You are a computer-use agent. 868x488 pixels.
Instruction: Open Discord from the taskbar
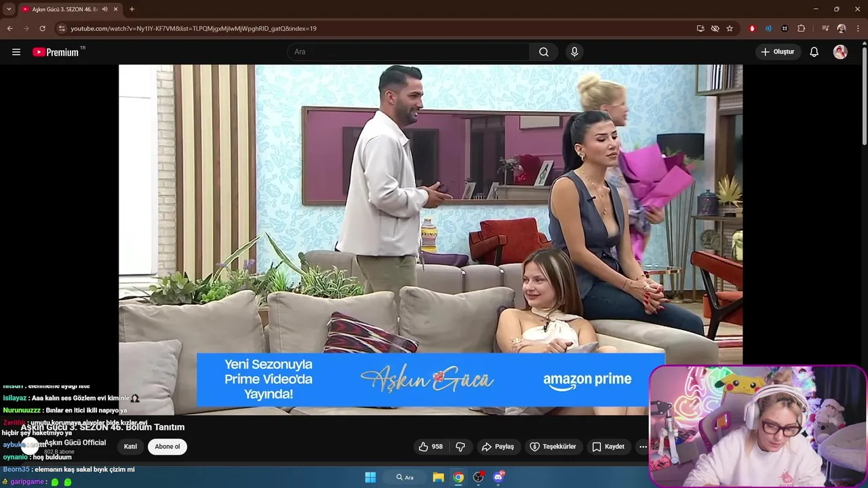coord(498,477)
